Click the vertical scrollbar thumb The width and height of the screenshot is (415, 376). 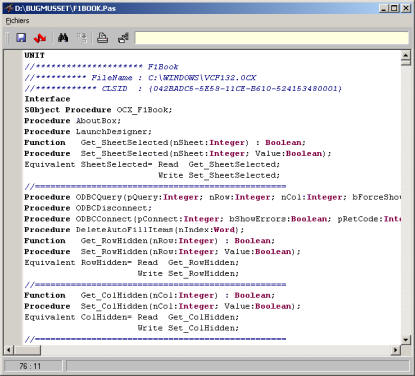(406, 62)
